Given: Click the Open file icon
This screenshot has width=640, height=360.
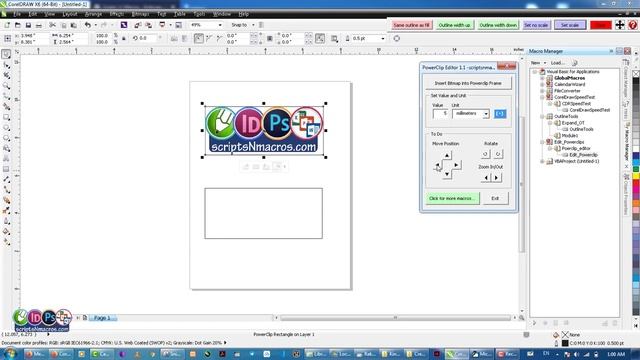Looking at the screenshot, I should click(x=18, y=25).
